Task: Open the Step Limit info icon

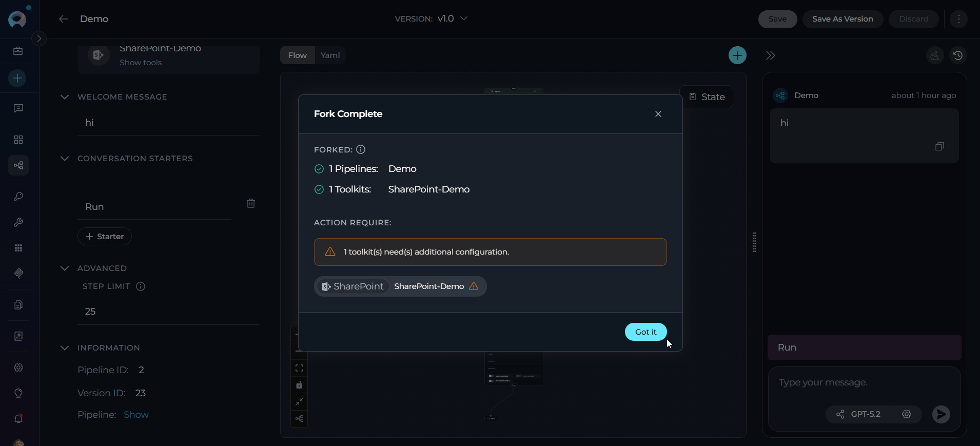Action: coord(141,286)
